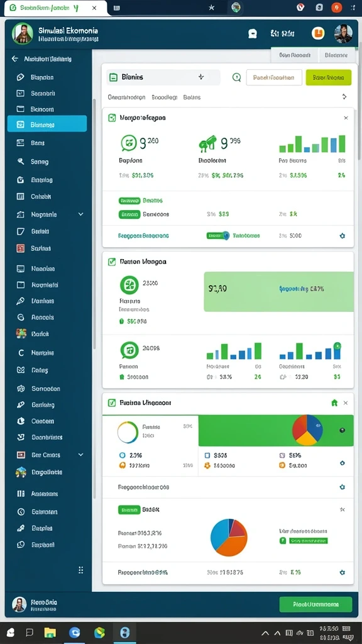Open the user avatar at the header's right
Screen dimensions: 362x644
343,34
